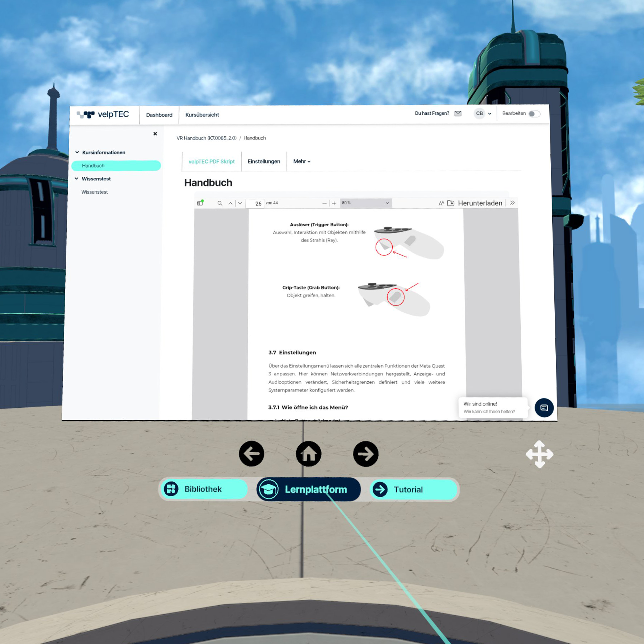Image resolution: width=644 pixels, height=644 pixels.
Task: Click the 3.7 Einstellungen heading in PDF
Action: click(292, 352)
